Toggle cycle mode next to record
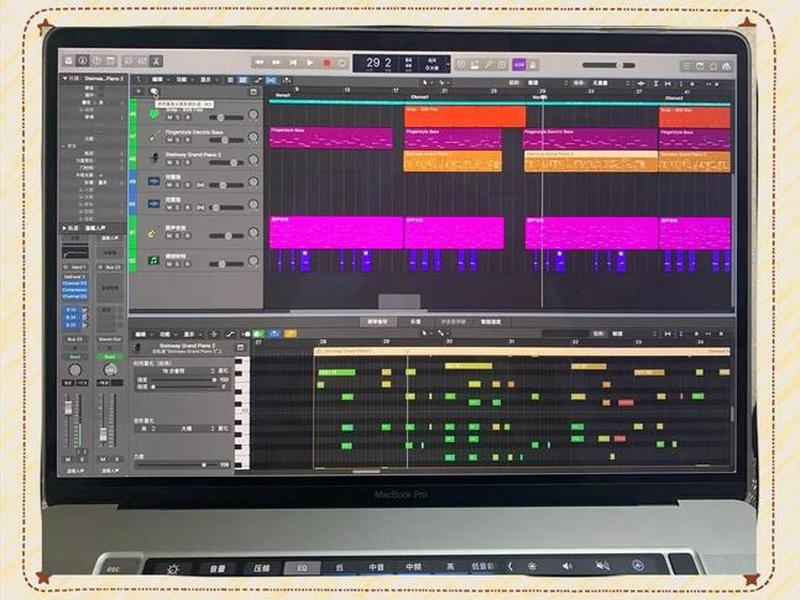This screenshot has height=600, width=800. coord(342,63)
